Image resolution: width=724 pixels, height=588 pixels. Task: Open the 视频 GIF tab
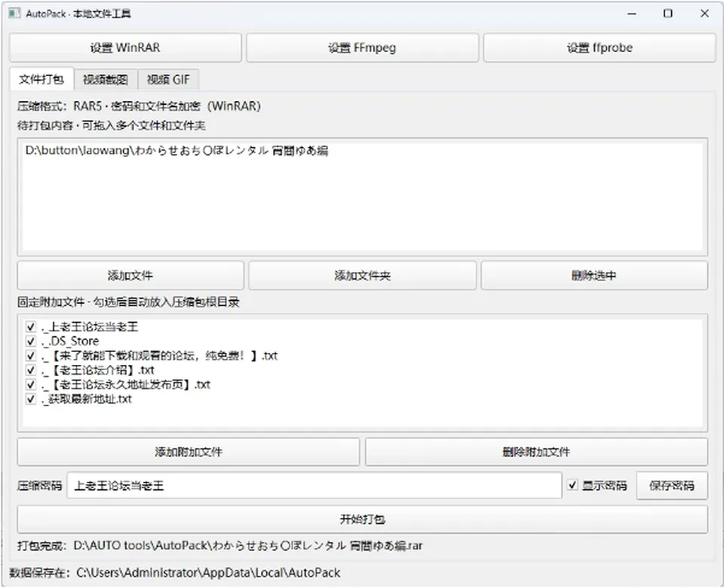168,80
